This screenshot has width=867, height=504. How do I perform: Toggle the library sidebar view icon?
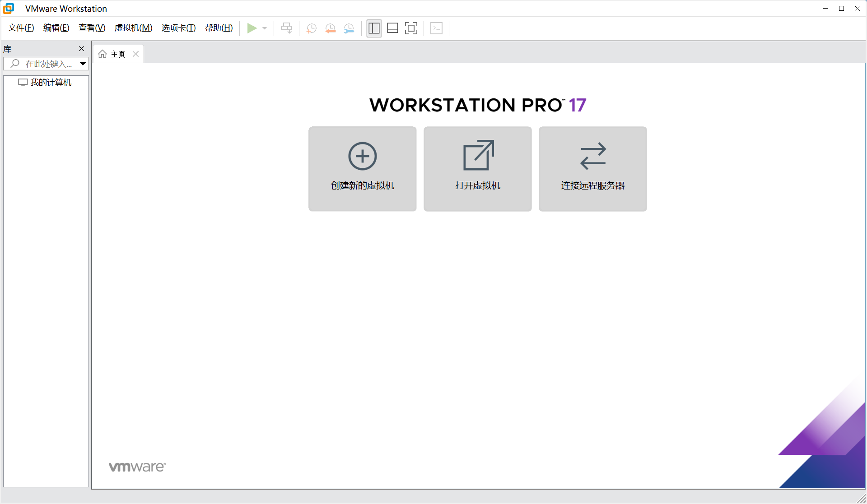pos(374,28)
